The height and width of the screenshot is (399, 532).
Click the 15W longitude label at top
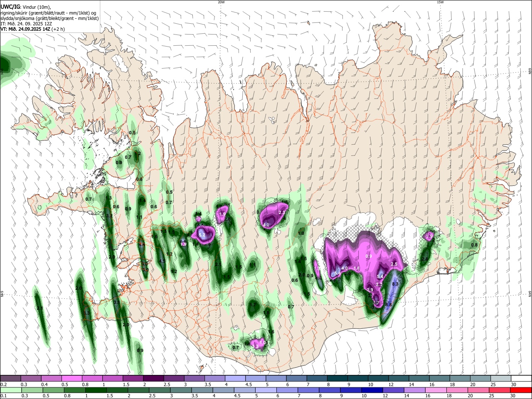coord(440,2)
